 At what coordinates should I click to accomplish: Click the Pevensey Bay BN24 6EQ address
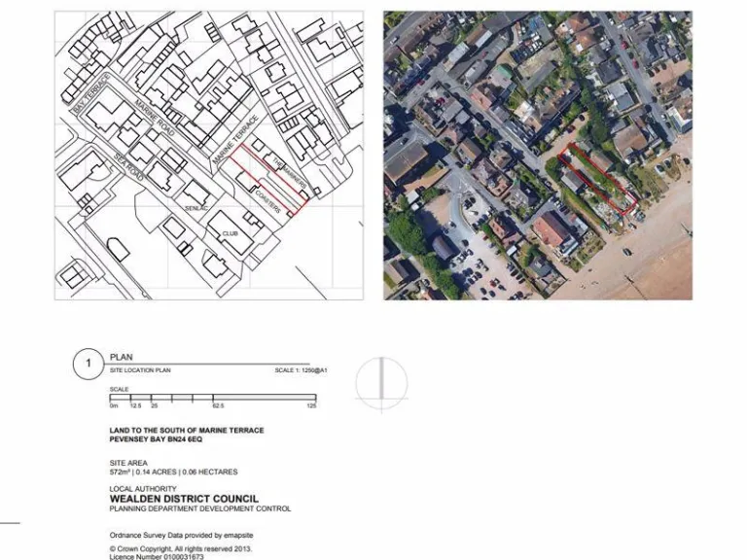[x=155, y=439]
